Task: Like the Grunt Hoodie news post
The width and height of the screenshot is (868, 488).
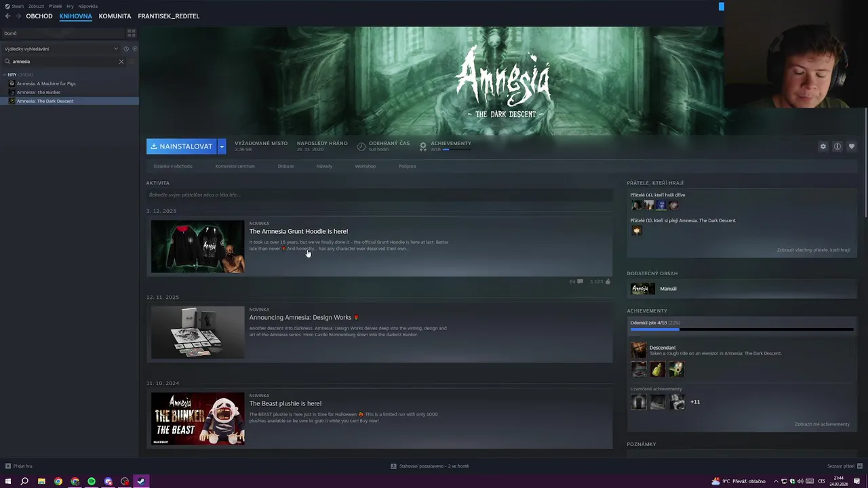Action: [x=608, y=281]
